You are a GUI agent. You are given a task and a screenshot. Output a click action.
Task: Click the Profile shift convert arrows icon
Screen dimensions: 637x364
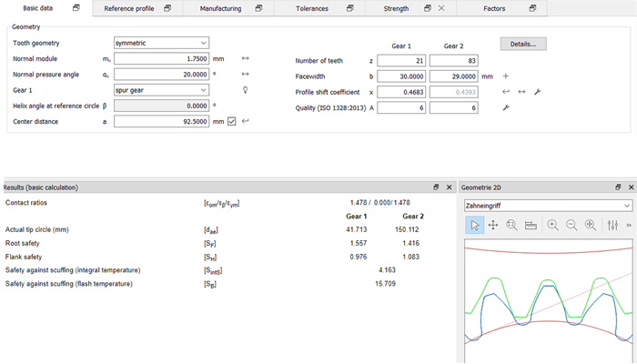point(521,92)
